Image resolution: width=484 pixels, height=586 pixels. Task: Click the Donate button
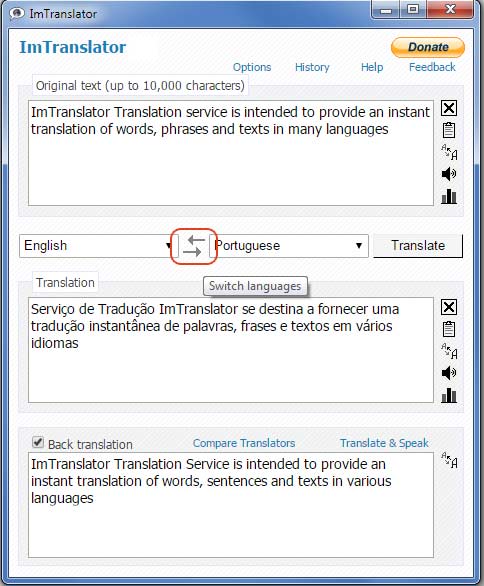click(x=428, y=47)
